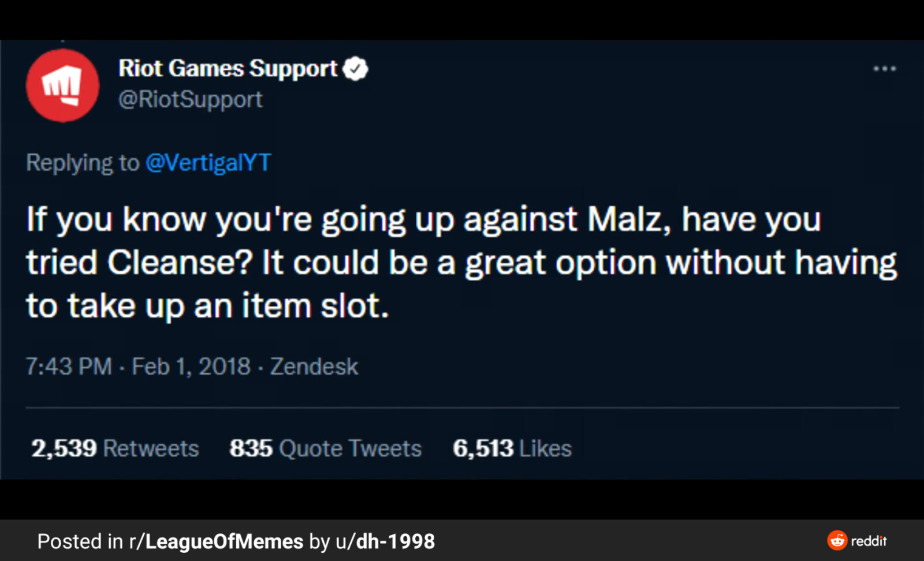
Task: Click the 'Replying to' label
Action: point(83,163)
